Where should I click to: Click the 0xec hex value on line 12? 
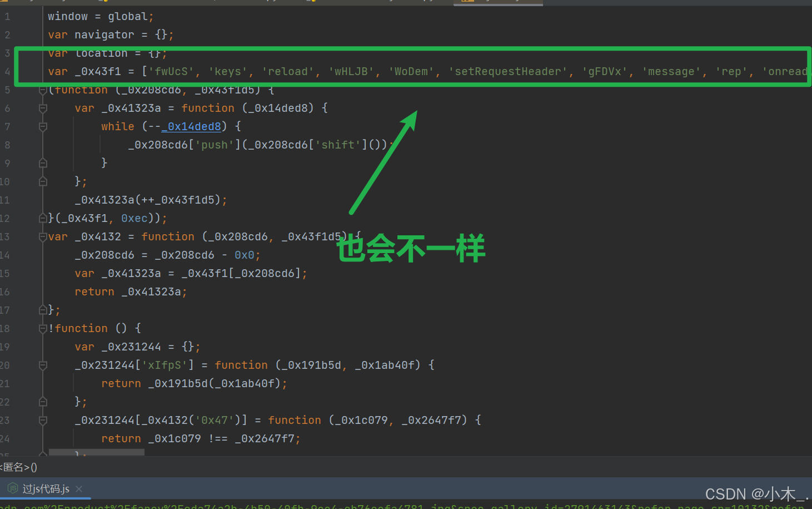[134, 219]
